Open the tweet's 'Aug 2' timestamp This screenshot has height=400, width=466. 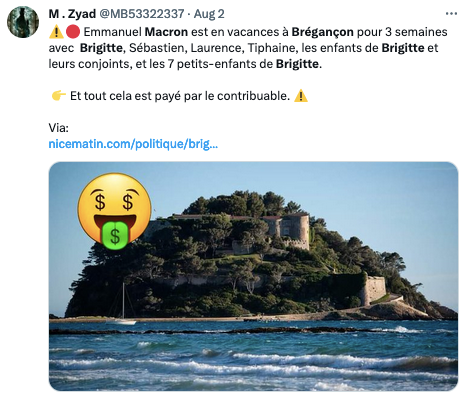[x=209, y=14]
